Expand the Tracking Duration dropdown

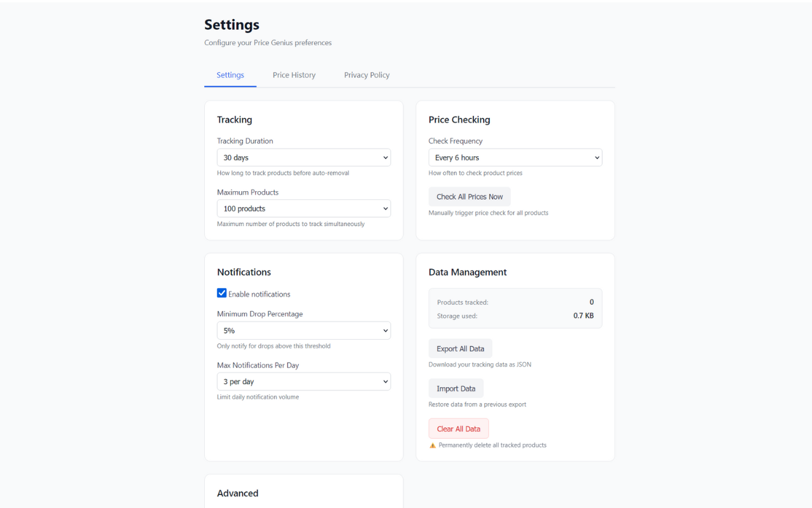coord(303,157)
